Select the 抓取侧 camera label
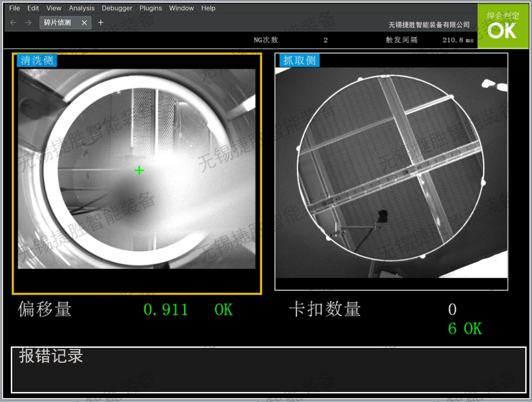Viewport: 532px width, 402px height. tap(299, 60)
